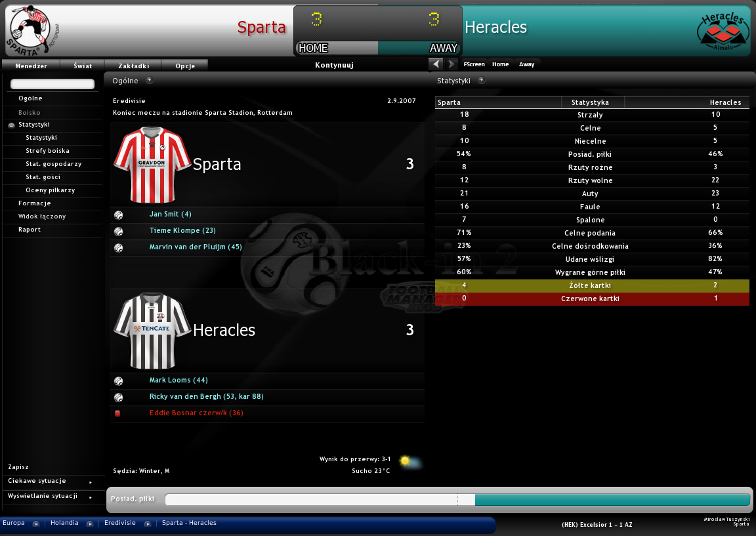Open the Menedżer menu
This screenshot has height=536, width=756.
click(31, 66)
